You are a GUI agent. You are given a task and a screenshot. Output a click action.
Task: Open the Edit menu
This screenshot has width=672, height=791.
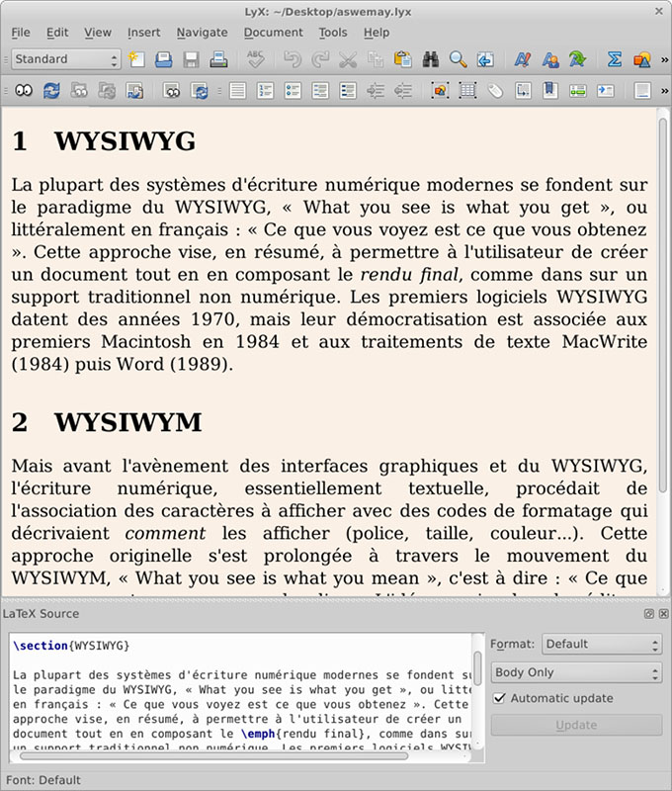(57, 33)
